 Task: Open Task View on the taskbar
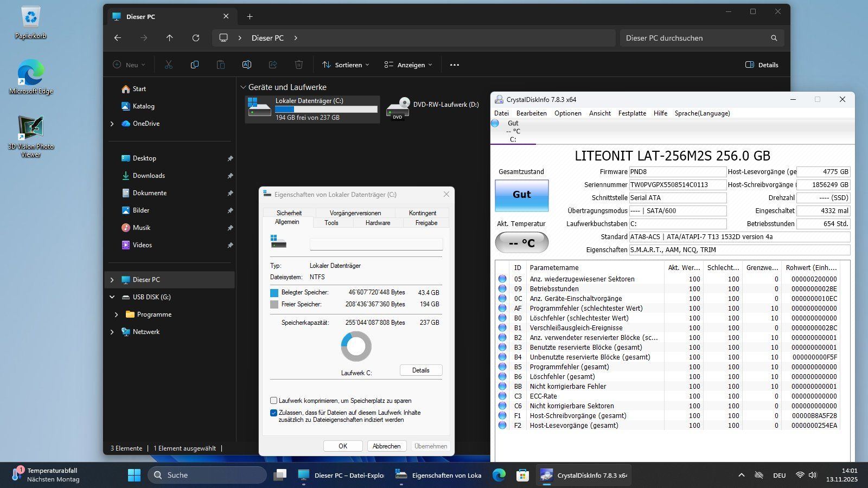click(280, 475)
